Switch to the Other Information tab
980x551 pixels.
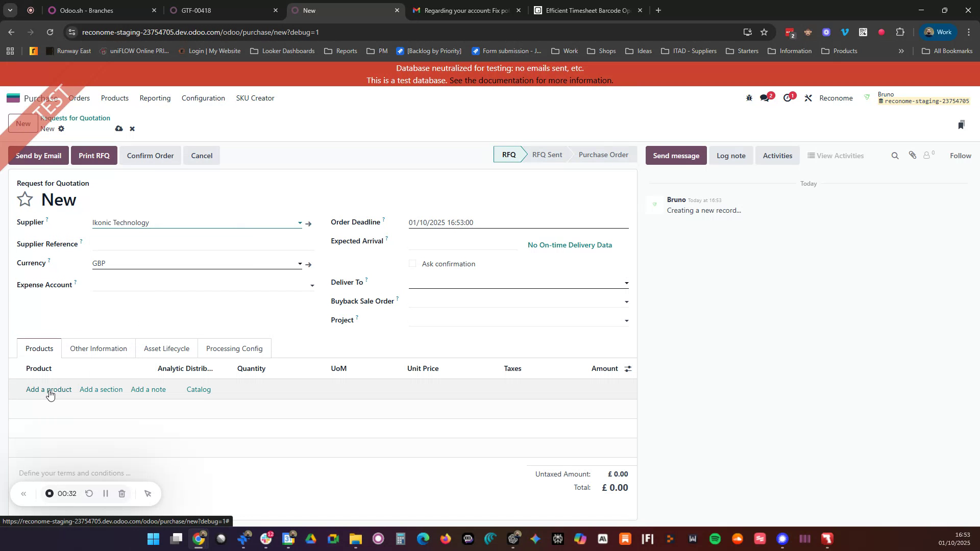point(98,348)
